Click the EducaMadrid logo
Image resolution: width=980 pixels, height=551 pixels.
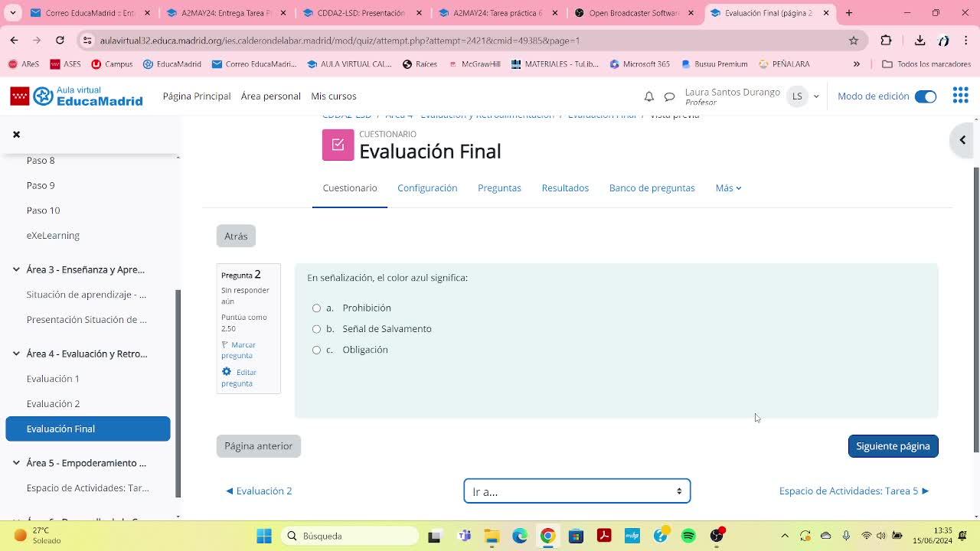coord(77,96)
